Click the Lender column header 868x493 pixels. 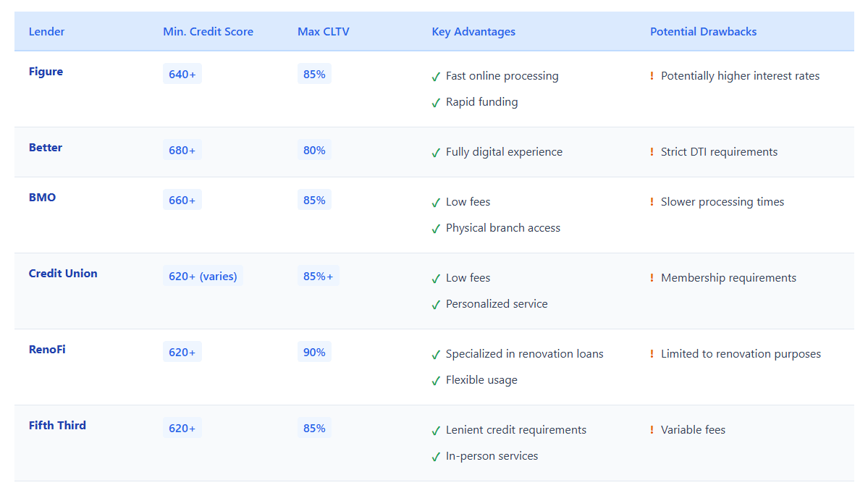(x=46, y=32)
